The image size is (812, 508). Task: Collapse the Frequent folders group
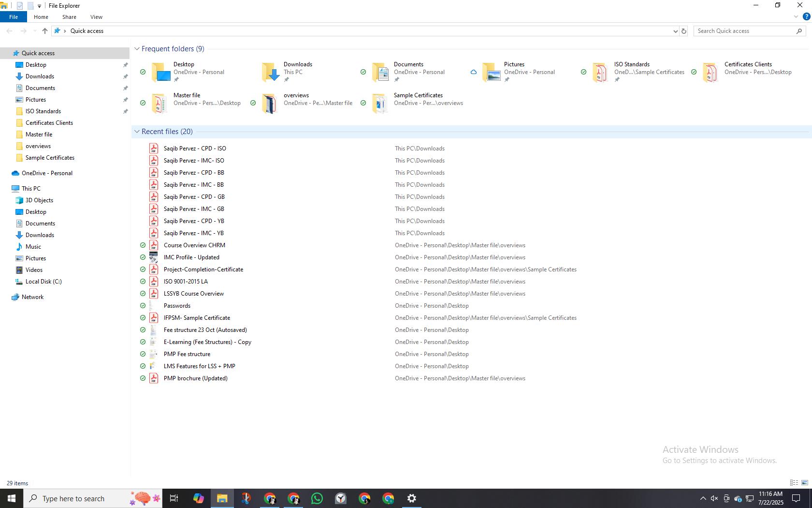137,49
